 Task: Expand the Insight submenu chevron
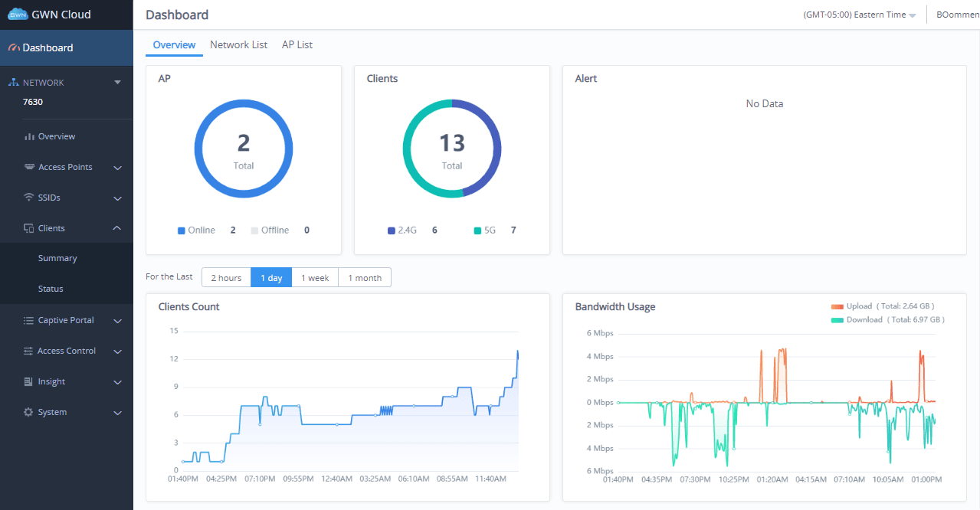coord(118,382)
